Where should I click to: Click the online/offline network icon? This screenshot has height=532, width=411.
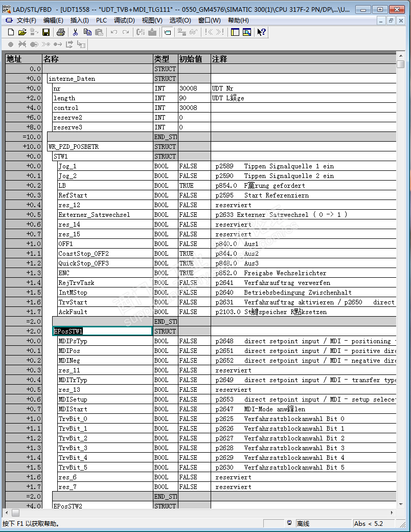(182, 32)
